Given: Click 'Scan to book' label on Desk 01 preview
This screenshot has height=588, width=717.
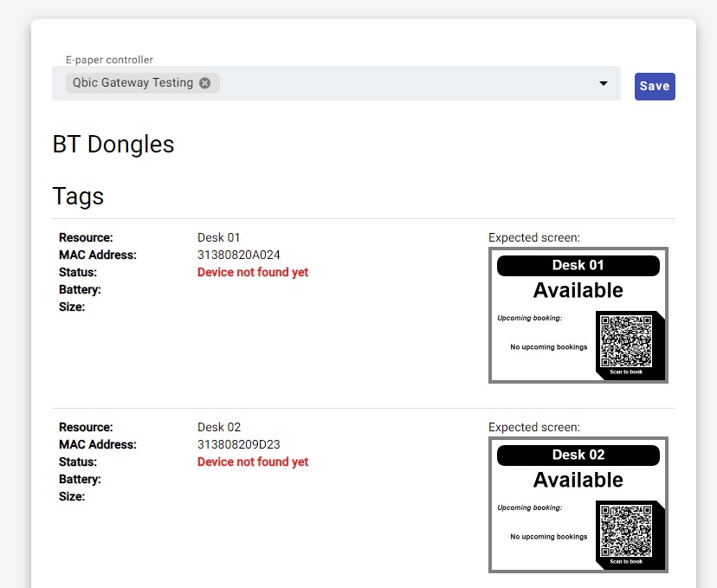Looking at the screenshot, I should 626,372.
